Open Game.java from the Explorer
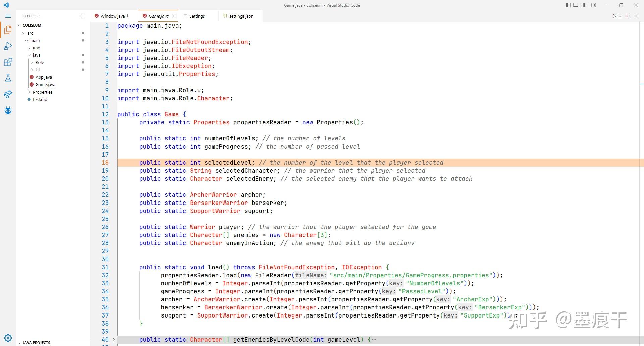The image size is (644, 346). (x=45, y=84)
